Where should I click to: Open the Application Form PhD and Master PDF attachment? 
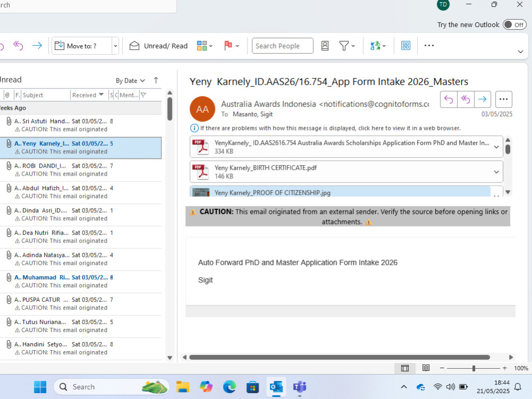pyautogui.click(x=340, y=147)
